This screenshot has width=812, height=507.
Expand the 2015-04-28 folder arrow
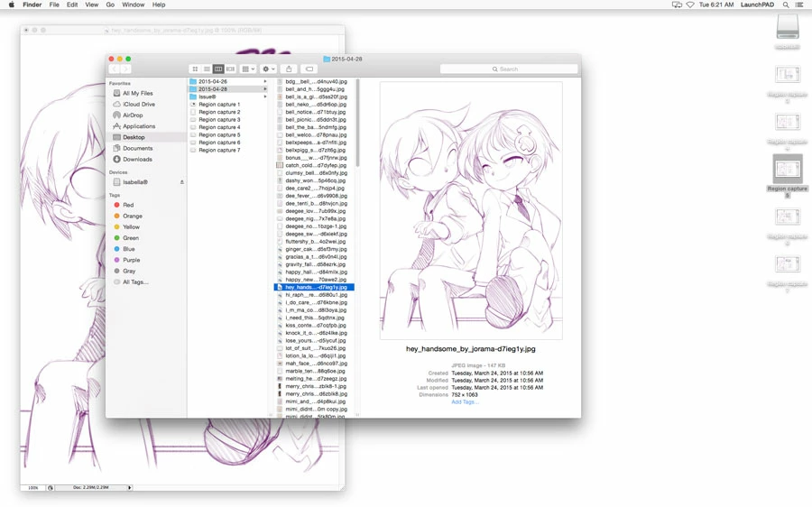(x=265, y=89)
